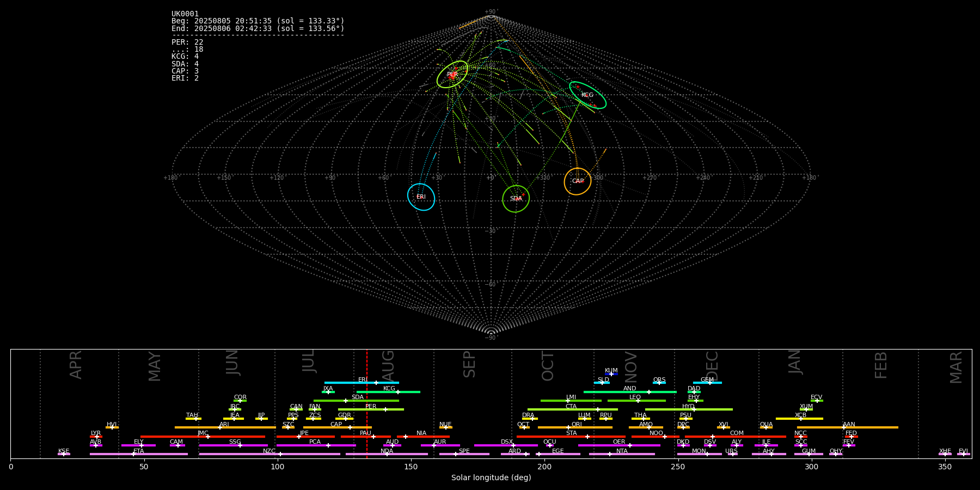980x490 pixels.
Task: Click the STA shower bar in timeline
Action: click(x=571, y=437)
